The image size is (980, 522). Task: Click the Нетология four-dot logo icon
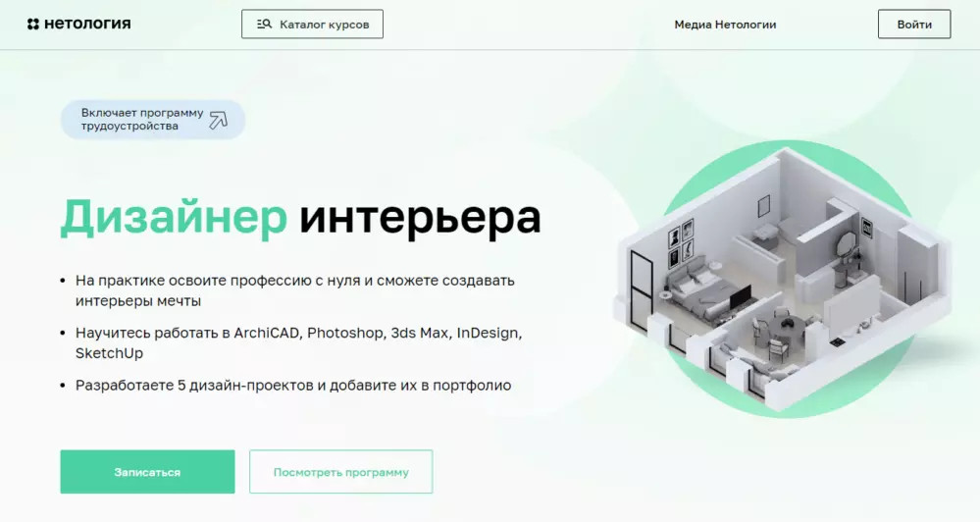click(33, 25)
